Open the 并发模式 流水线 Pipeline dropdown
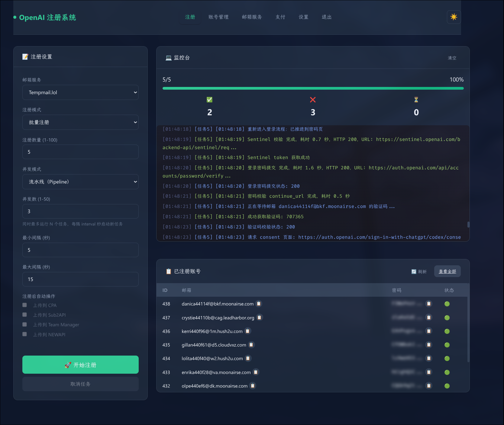Viewport: 504px width, 425px height. click(80, 182)
